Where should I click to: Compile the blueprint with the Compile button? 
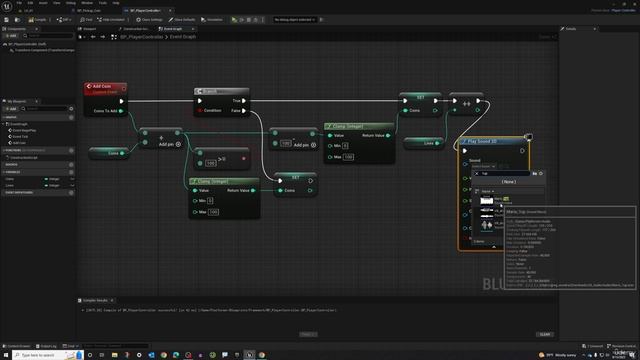(38, 20)
